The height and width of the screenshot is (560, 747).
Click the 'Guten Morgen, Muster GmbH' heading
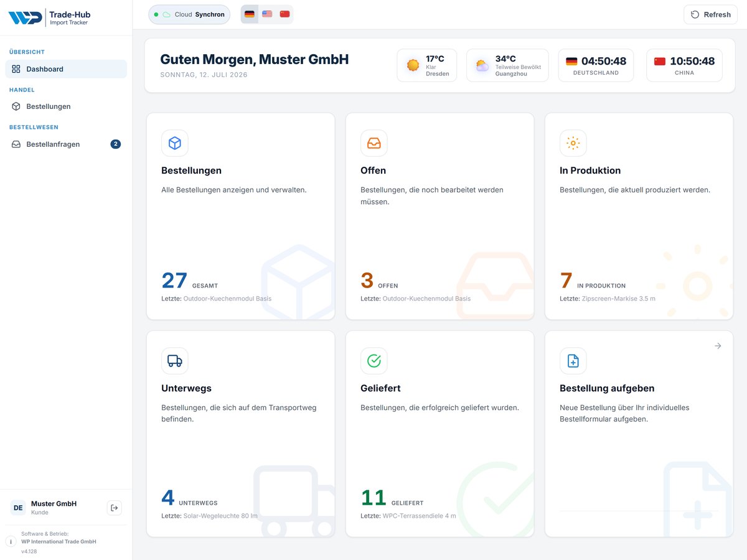point(255,59)
